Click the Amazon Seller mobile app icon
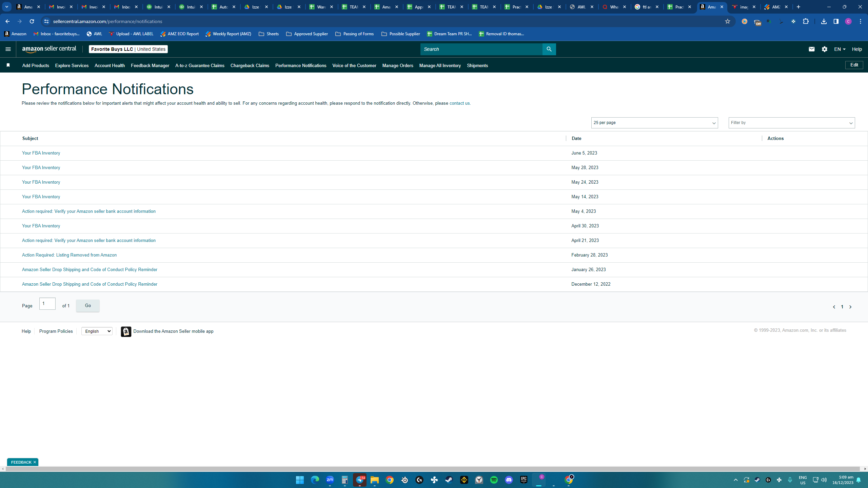This screenshot has width=868, height=488. [x=126, y=331]
